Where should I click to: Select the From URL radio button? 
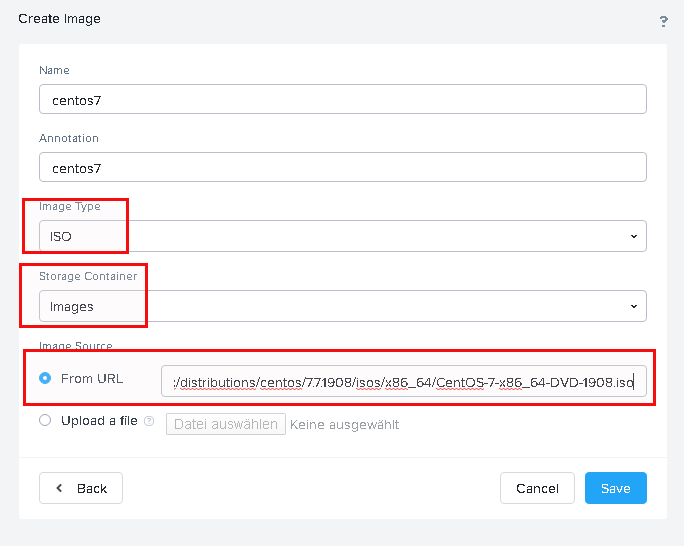45,378
